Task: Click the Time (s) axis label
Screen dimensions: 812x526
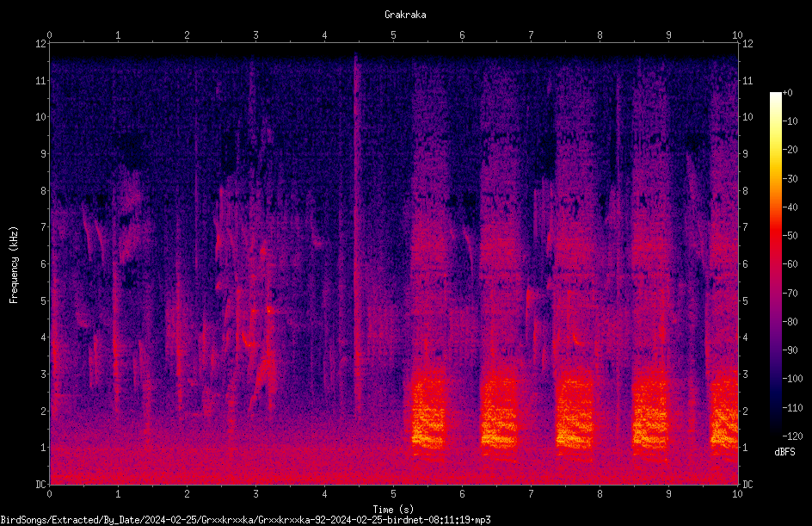Action: [393, 510]
